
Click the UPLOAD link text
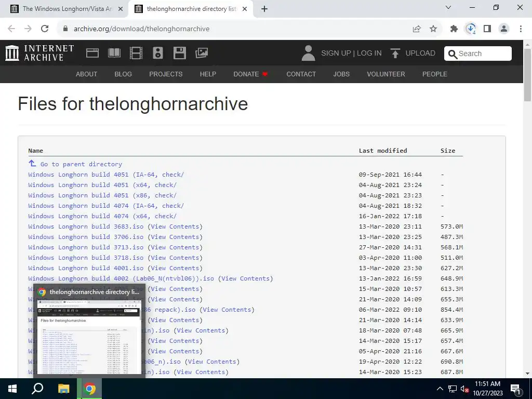coord(420,54)
